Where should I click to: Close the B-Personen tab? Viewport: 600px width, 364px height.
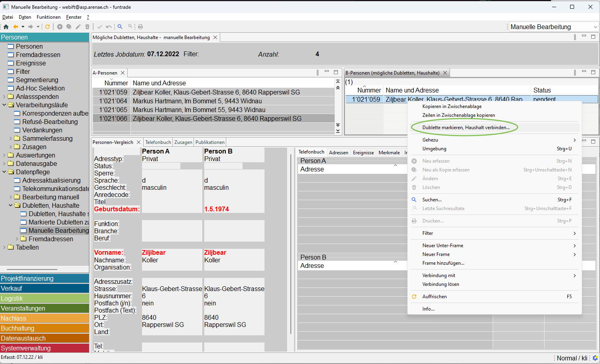445,73
